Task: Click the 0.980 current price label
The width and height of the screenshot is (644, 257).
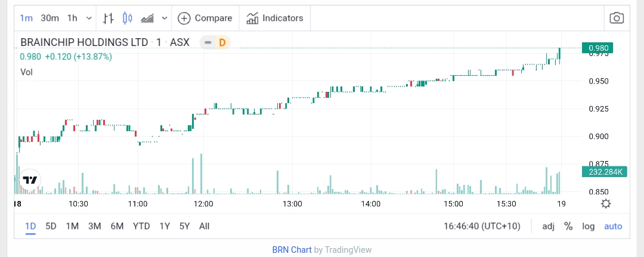Action: click(x=597, y=48)
